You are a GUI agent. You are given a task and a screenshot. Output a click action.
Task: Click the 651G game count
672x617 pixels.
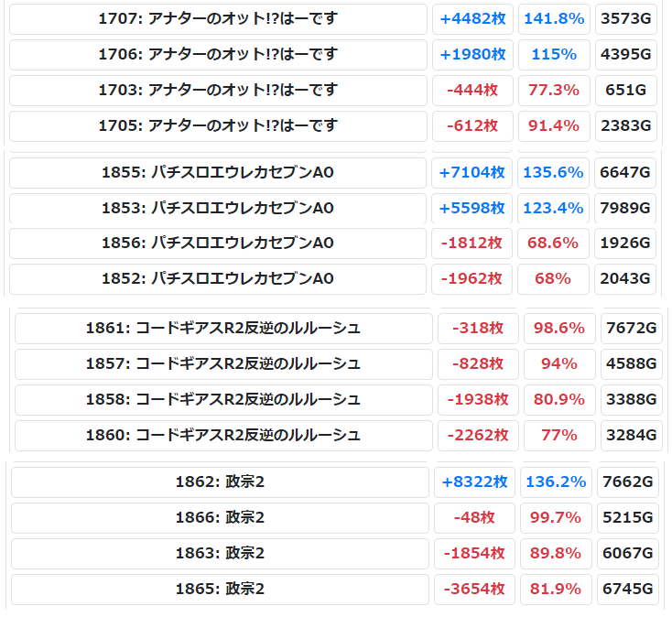coord(626,90)
